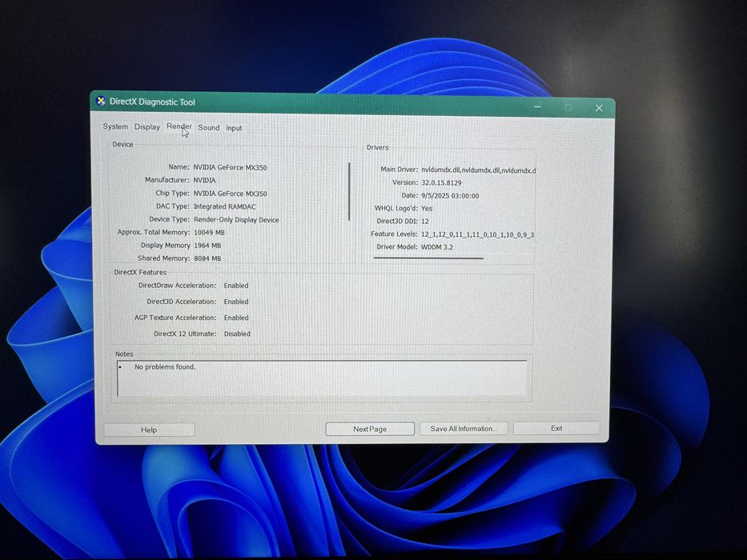Click the DirectX Features group label
This screenshot has width=747, height=560.
point(141,272)
